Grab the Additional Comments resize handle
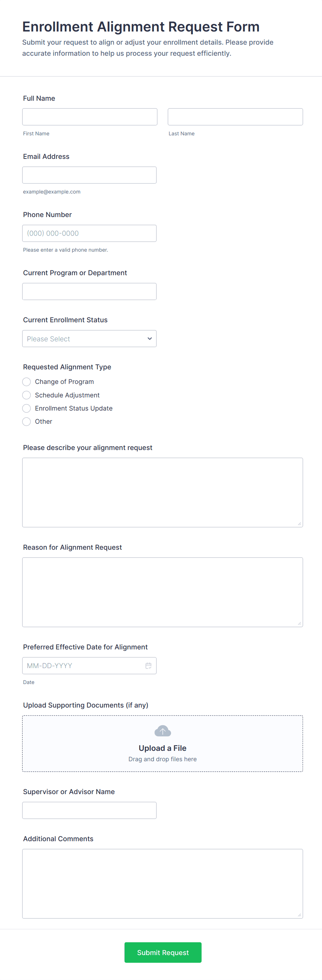This screenshot has height=980, width=322. (x=299, y=915)
